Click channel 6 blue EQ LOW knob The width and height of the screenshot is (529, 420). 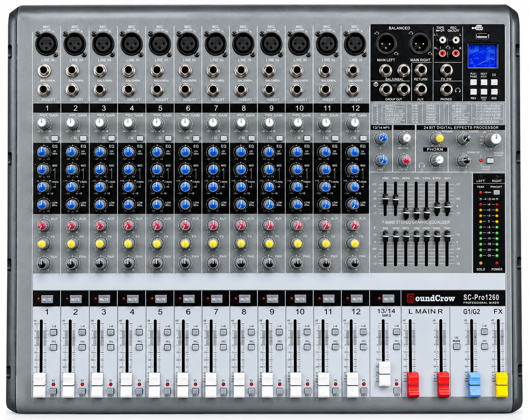tap(185, 204)
